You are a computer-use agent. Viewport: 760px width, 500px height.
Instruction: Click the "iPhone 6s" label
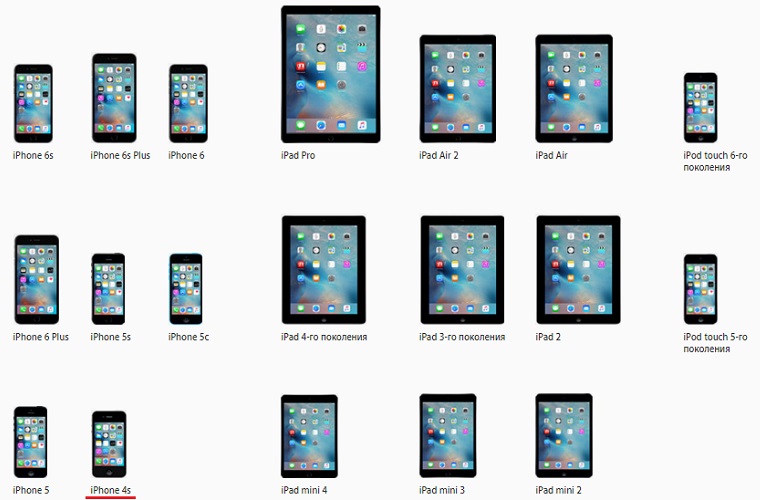pos(33,156)
